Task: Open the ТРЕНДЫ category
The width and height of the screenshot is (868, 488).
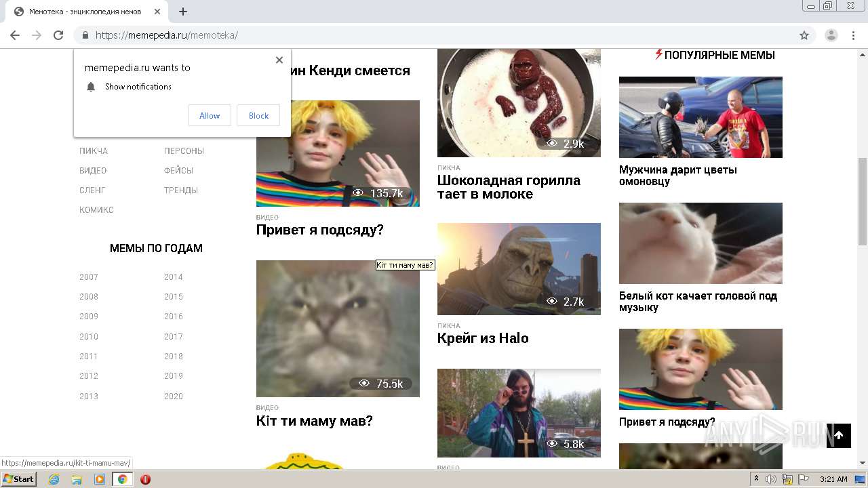Action: 181,190
